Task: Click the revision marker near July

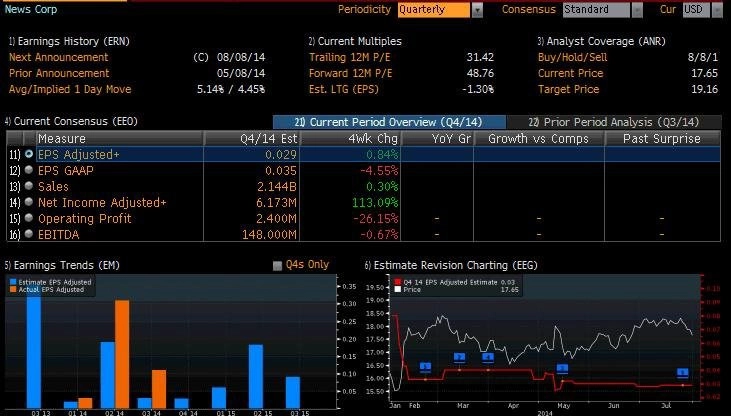Action: [683, 373]
